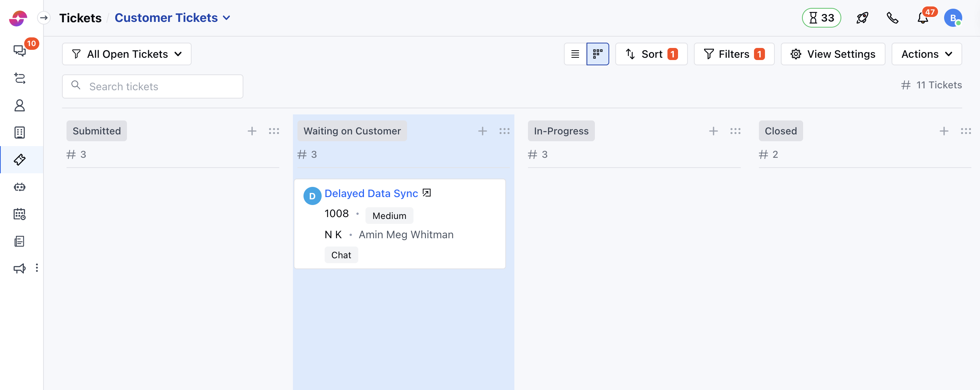The image size is (980, 390).
Task: Click the Closed column label
Action: [781, 131]
